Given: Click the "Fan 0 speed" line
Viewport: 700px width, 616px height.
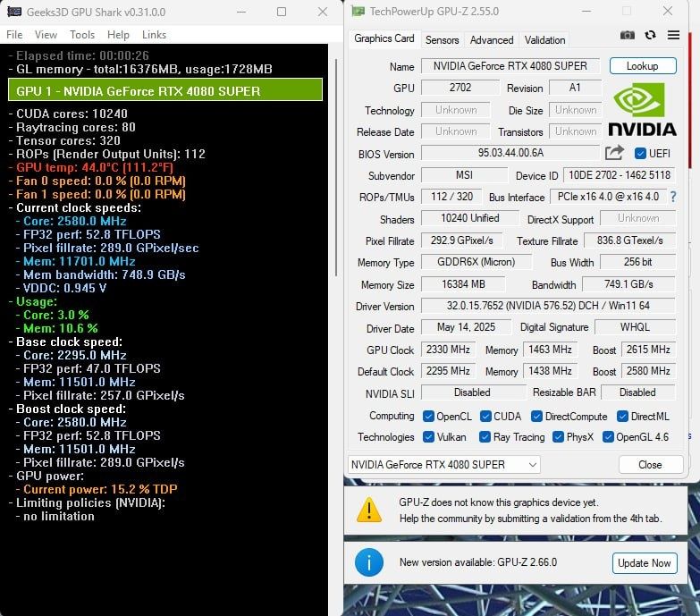Looking at the screenshot, I should (x=97, y=181).
